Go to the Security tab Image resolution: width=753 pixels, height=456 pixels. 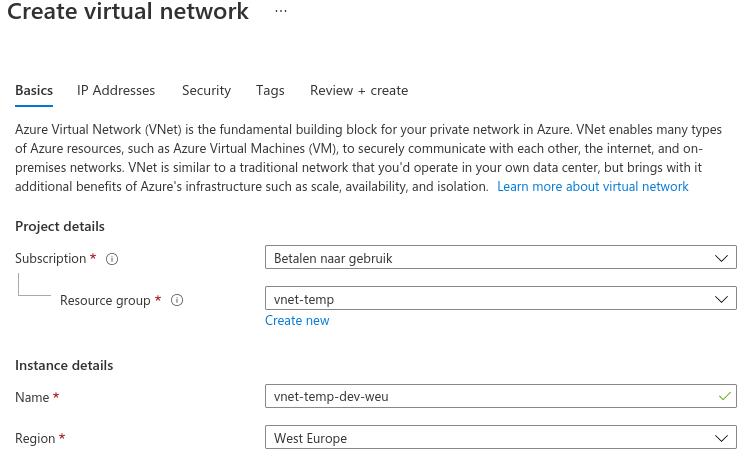(x=206, y=90)
